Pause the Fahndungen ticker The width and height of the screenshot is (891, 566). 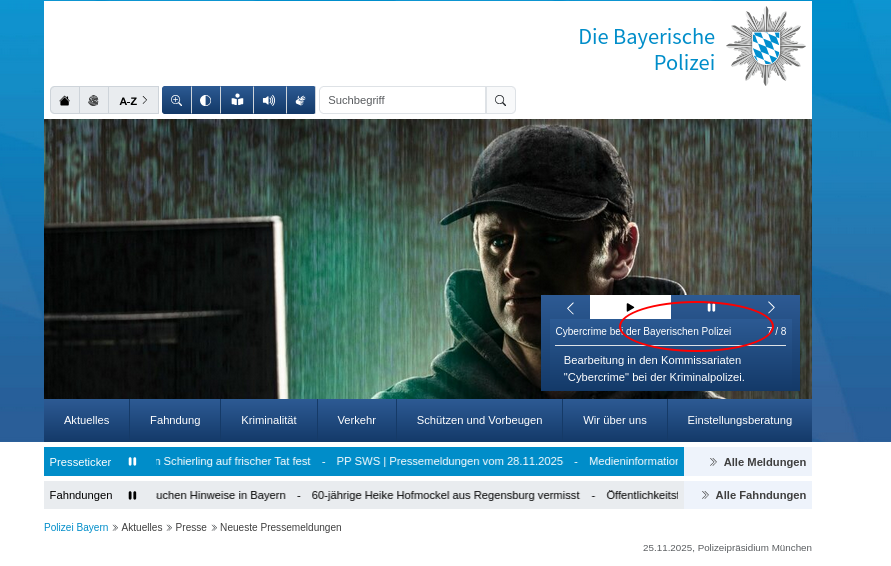(132, 495)
